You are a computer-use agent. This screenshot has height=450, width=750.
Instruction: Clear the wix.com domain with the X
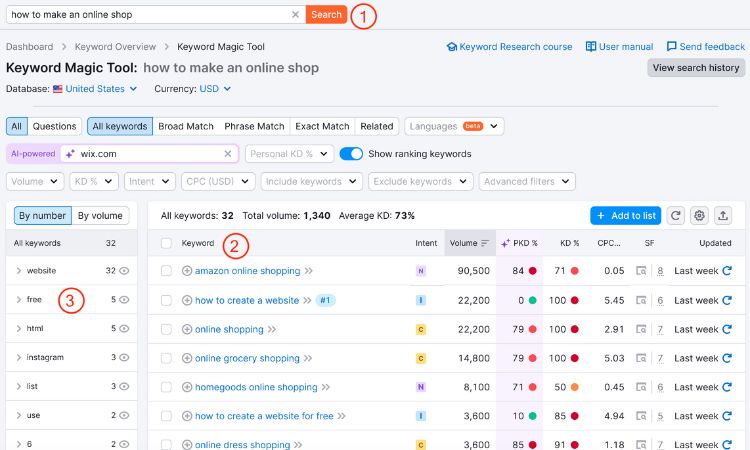tap(228, 154)
